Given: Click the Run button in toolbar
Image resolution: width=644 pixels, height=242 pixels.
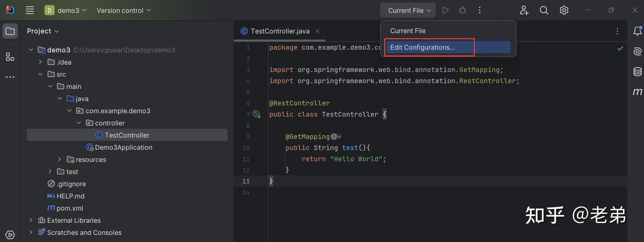Looking at the screenshot, I should coord(445,10).
